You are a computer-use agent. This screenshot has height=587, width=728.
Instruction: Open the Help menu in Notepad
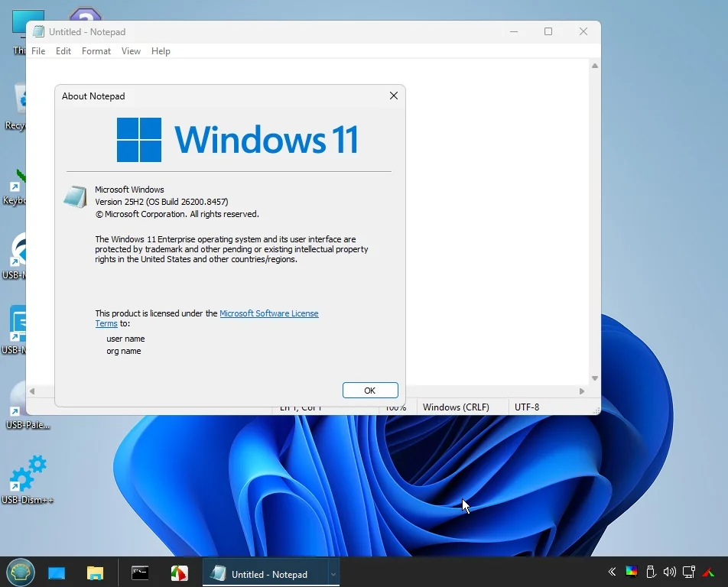(x=161, y=51)
